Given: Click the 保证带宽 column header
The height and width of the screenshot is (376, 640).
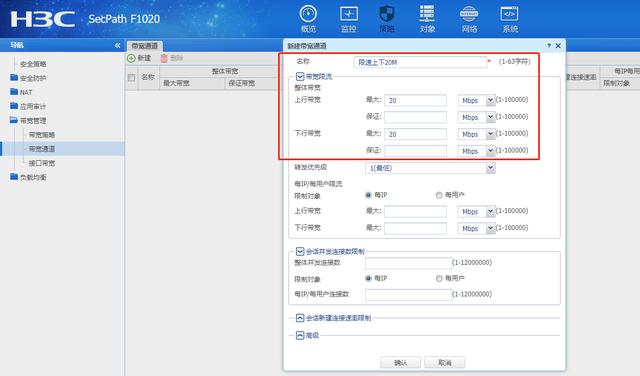Looking at the screenshot, I should 242,83.
